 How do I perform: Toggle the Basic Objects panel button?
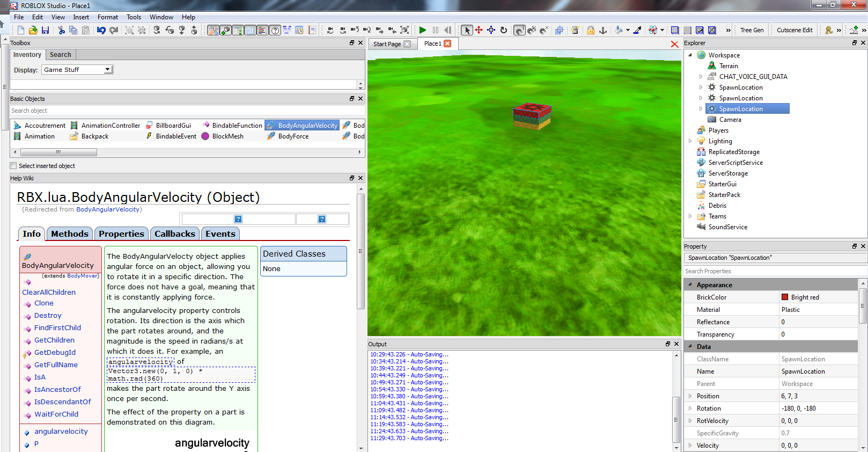pyautogui.click(x=225, y=30)
